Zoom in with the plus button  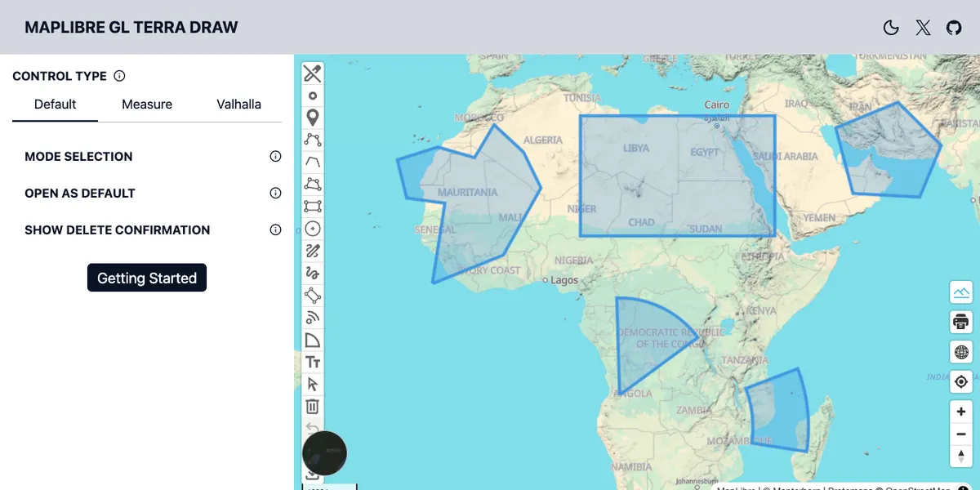tap(961, 412)
